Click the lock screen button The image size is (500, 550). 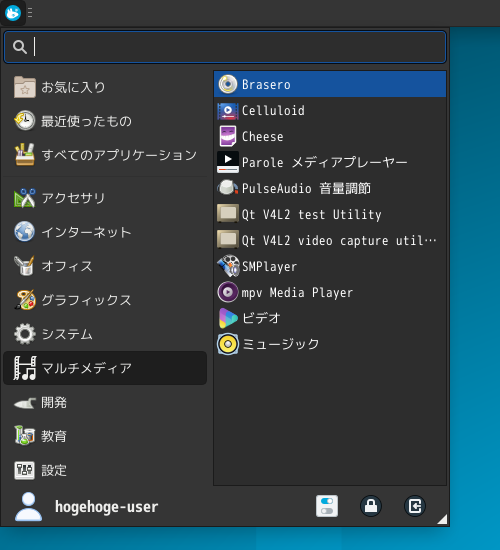[x=371, y=506]
